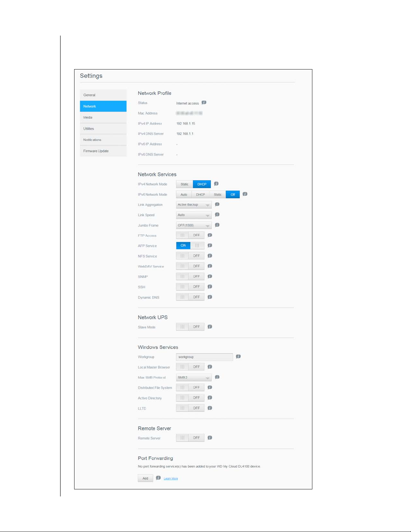The width and height of the screenshot is (411, 532).
Task: Toggle the Local Master Browser switch
Action: 190,367
